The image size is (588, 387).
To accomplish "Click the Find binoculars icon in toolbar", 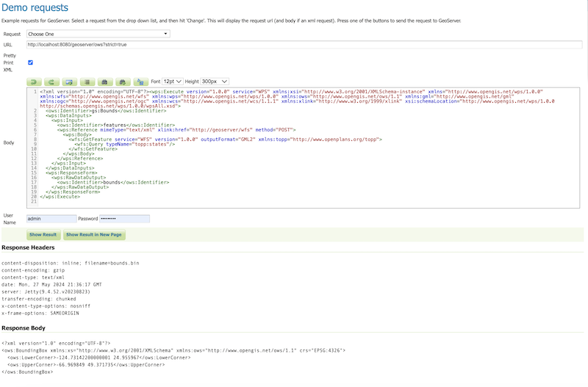I will pos(104,82).
